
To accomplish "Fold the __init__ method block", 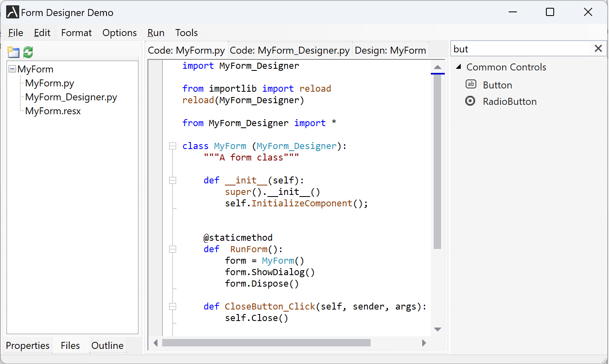I will pos(173,181).
